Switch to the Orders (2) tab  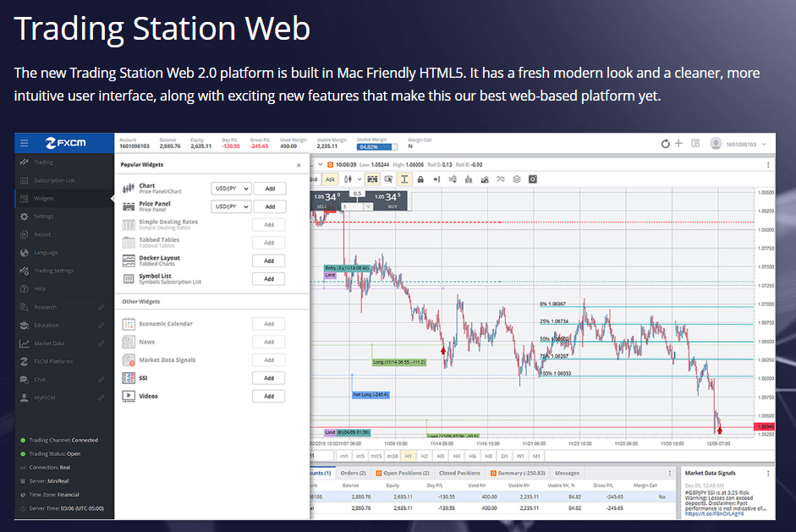(x=354, y=473)
